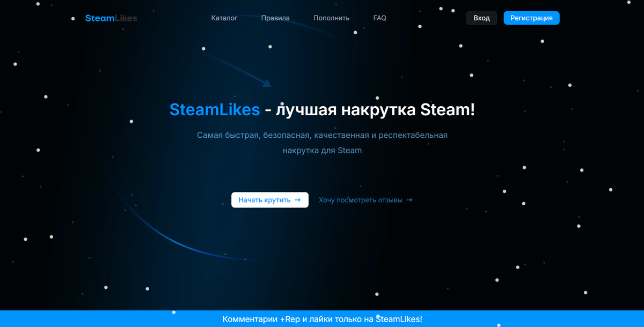Open the Правила page
This screenshot has height=327, width=644.
[275, 18]
